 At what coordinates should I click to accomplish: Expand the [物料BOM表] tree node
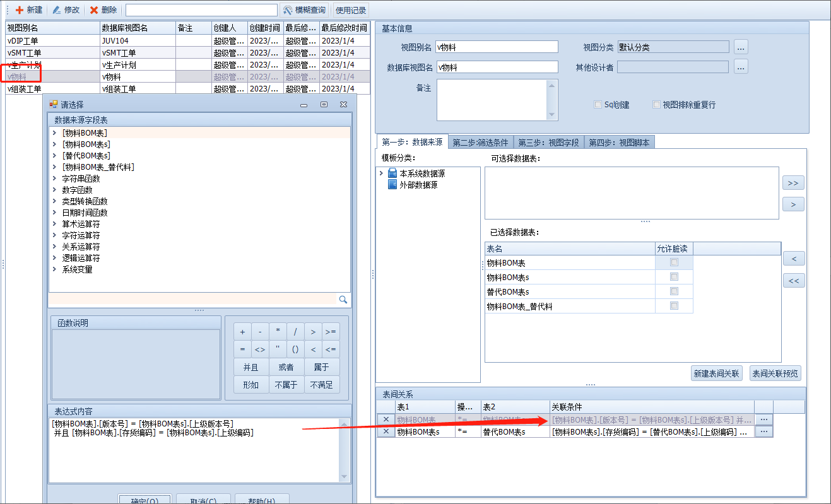[55, 133]
